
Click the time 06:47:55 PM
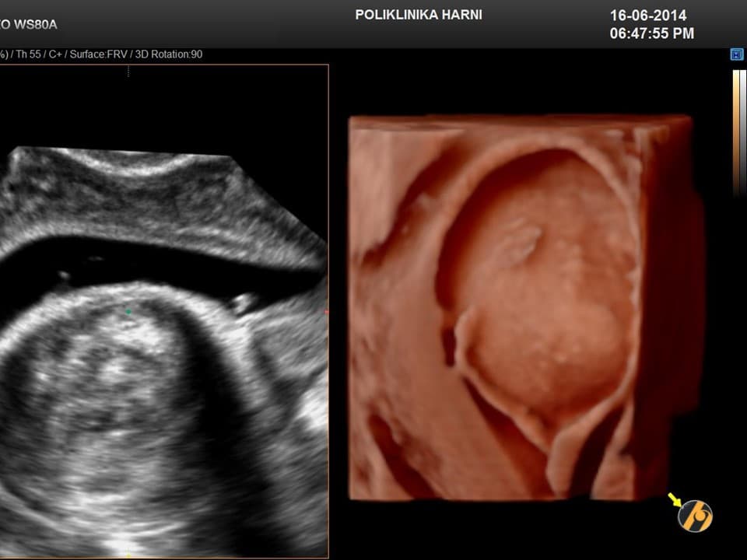(651, 33)
